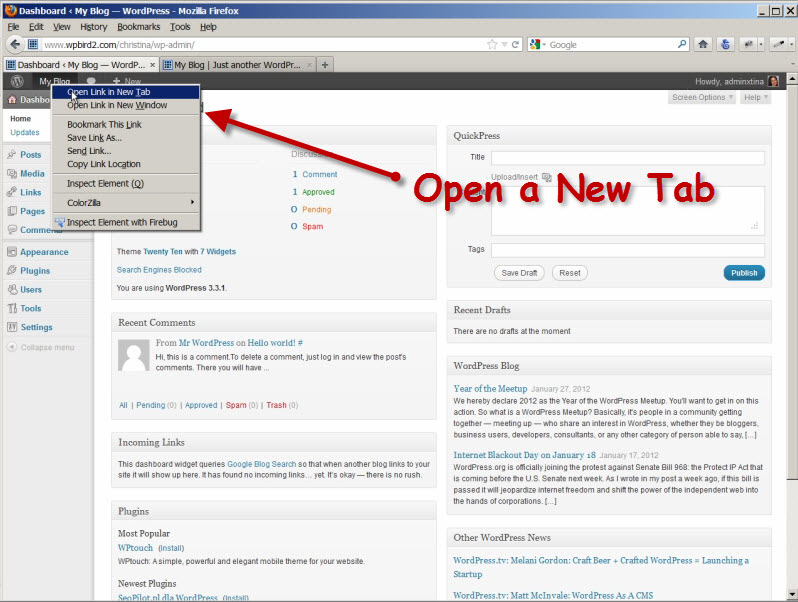The image size is (798, 602).
Task: Click the Collapse menu arrow
Action: click(x=12, y=347)
